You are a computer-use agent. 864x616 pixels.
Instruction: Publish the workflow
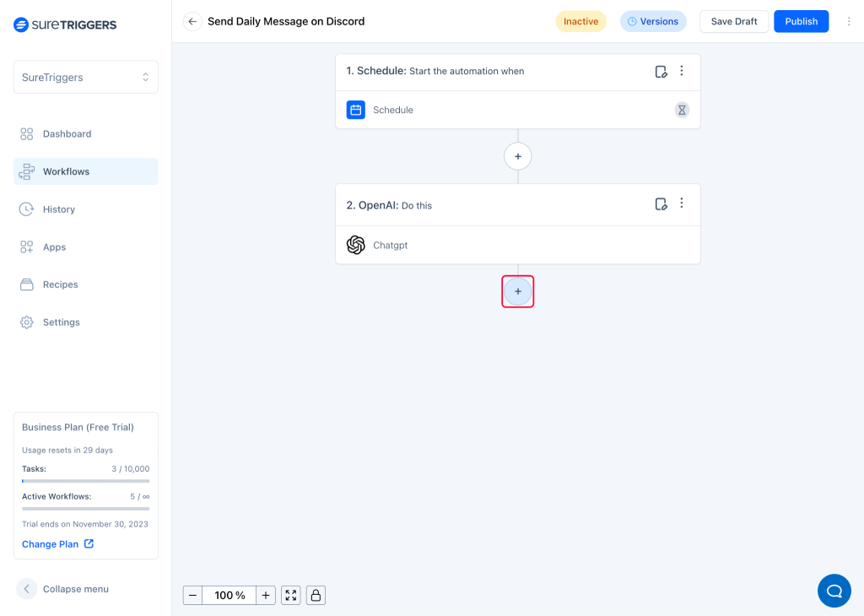801,22
